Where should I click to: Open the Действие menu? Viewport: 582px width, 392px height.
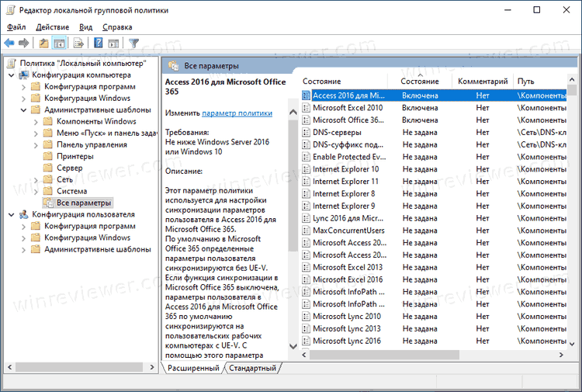[52, 27]
